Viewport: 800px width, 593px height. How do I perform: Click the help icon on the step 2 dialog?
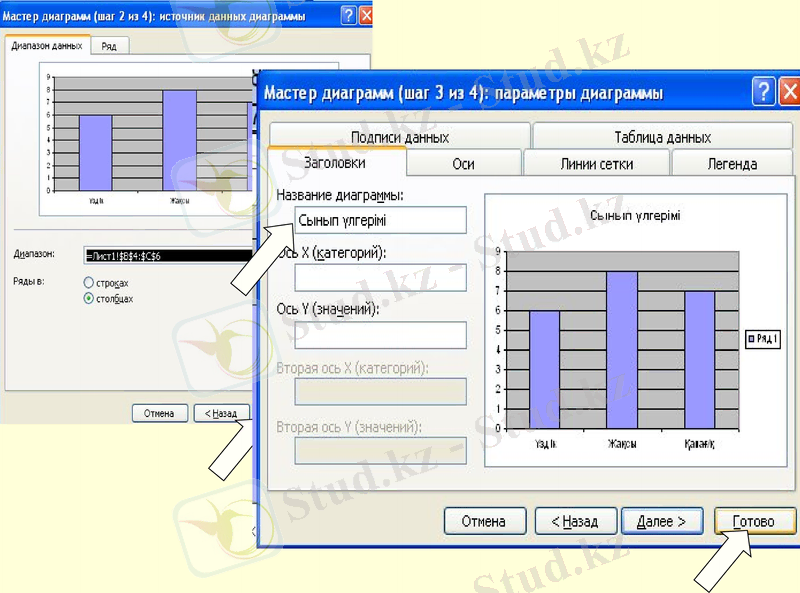[350, 14]
